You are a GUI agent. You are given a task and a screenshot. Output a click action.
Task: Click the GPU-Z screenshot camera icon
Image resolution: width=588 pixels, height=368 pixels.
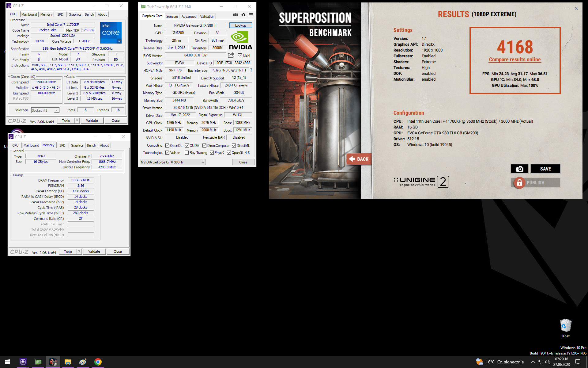(x=235, y=15)
